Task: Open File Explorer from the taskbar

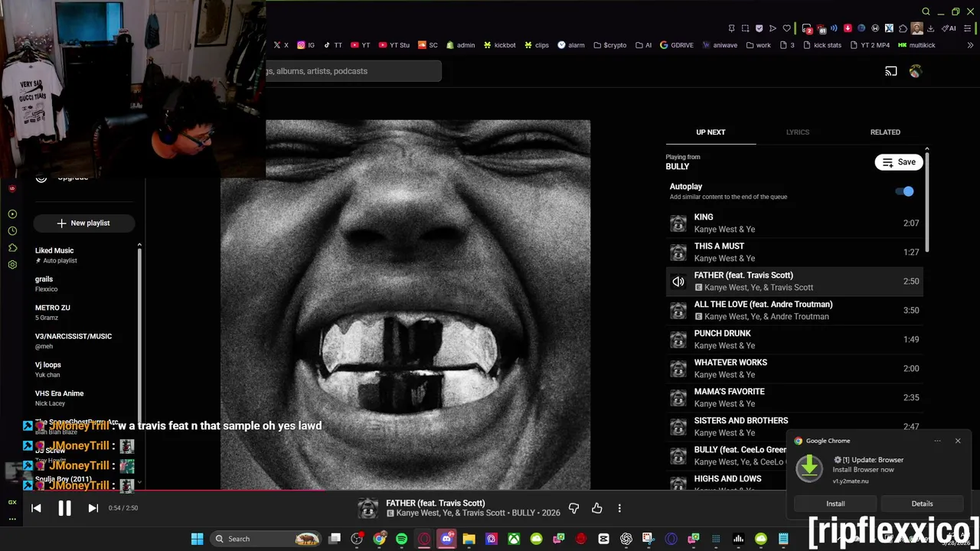Action: [469, 539]
